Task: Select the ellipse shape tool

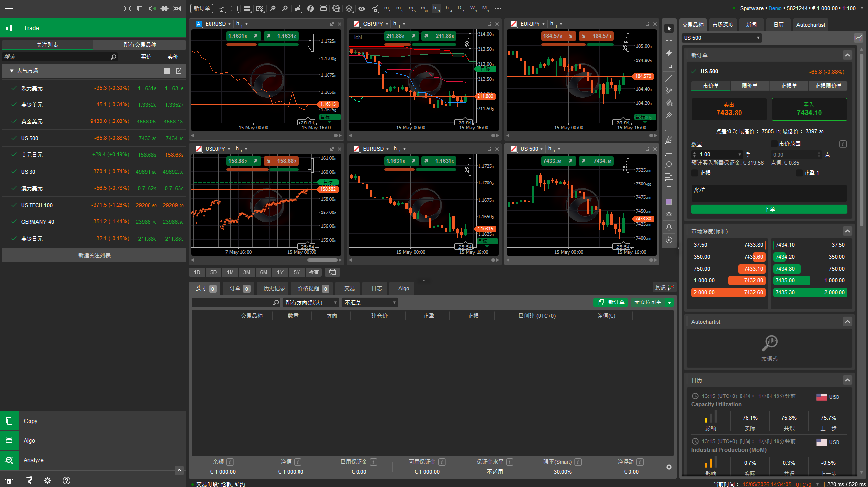Action: 669,165
